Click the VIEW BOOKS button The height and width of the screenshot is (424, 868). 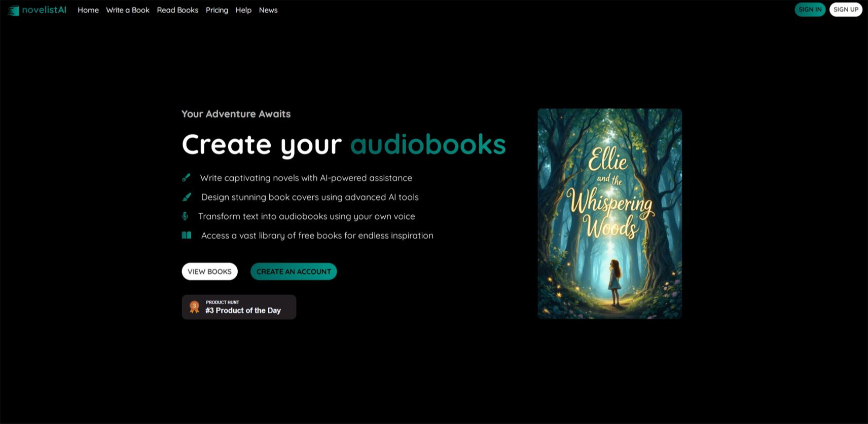click(209, 272)
